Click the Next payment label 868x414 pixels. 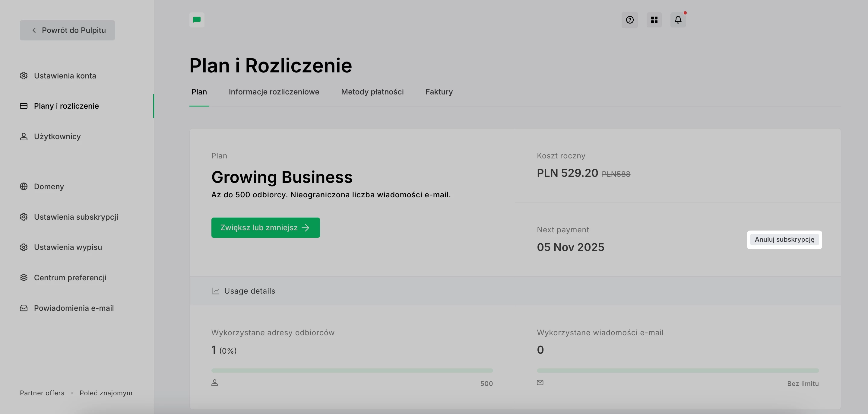563,230
